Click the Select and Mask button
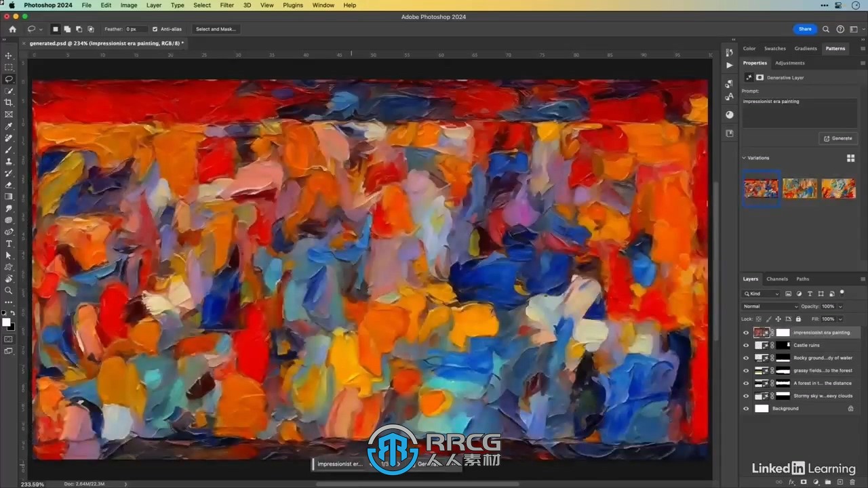868x488 pixels. pos(216,29)
